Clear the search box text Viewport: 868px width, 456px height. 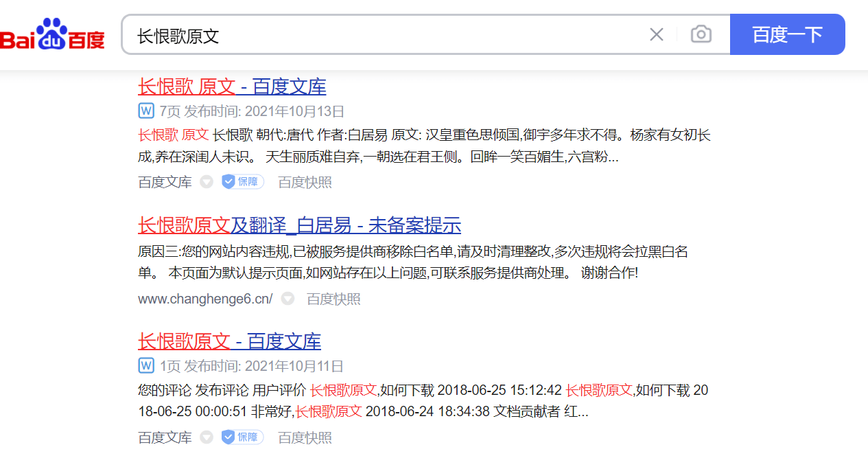coord(657,34)
